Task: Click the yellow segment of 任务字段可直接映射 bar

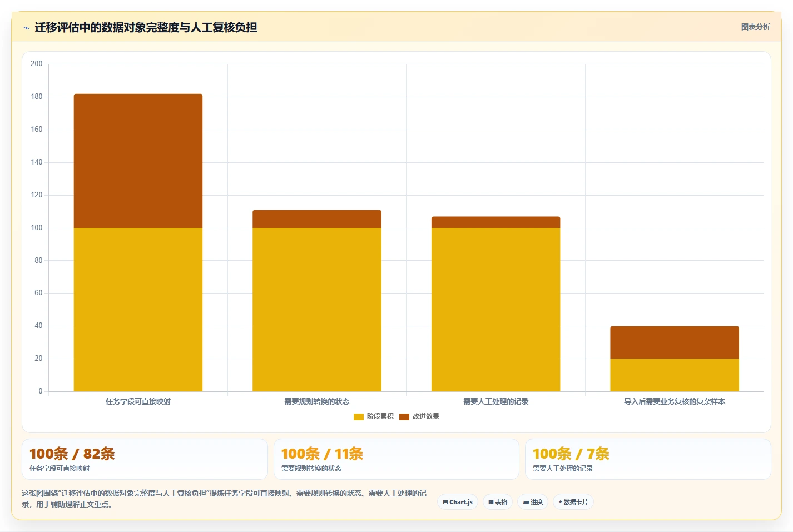Action: (x=138, y=310)
